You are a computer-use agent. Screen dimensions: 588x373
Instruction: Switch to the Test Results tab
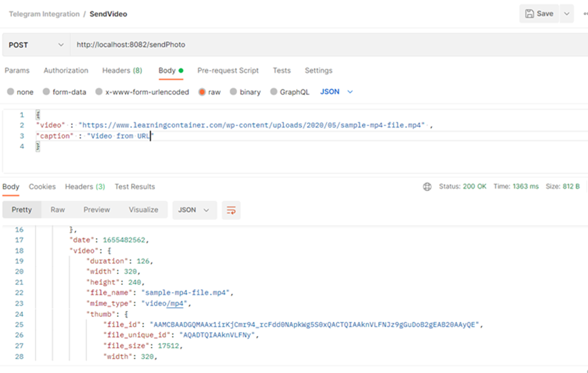134,187
